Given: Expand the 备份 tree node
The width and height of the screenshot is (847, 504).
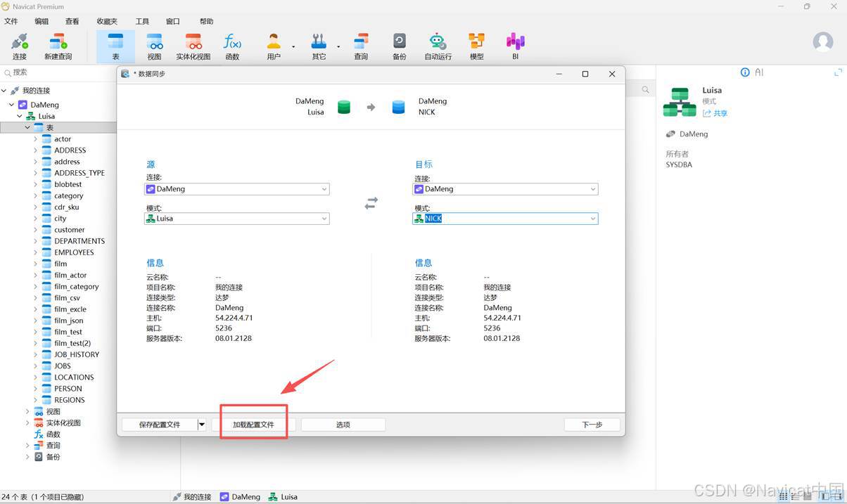Looking at the screenshot, I should 27,457.
